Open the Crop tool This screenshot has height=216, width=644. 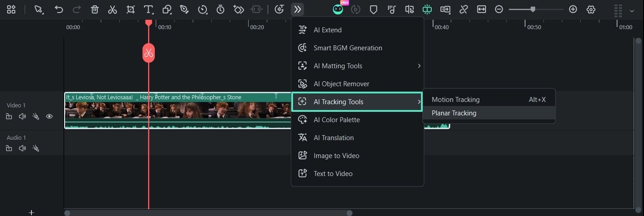point(131,9)
